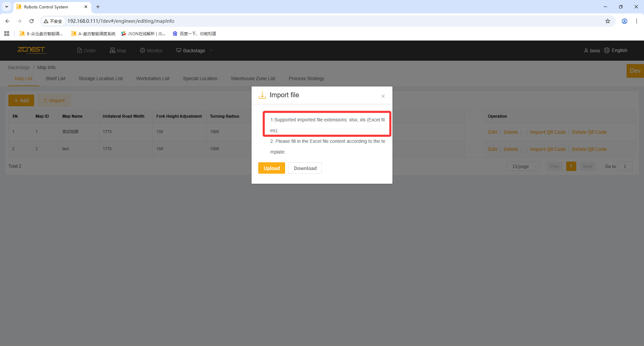Click the Go to page input

(625, 166)
